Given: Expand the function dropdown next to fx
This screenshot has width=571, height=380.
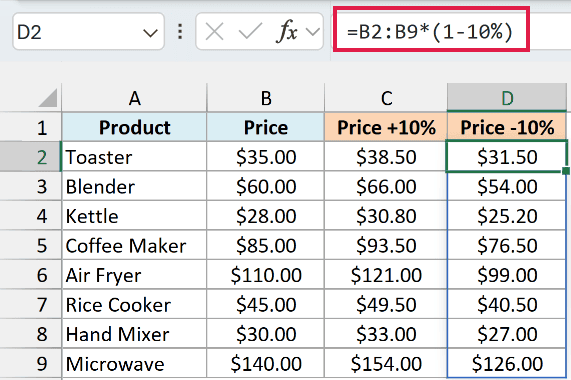Looking at the screenshot, I should (312, 32).
